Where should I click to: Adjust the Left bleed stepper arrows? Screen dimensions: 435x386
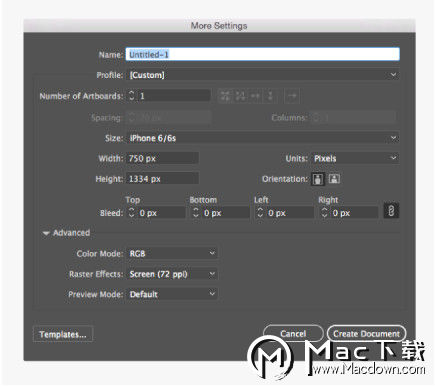(260, 213)
